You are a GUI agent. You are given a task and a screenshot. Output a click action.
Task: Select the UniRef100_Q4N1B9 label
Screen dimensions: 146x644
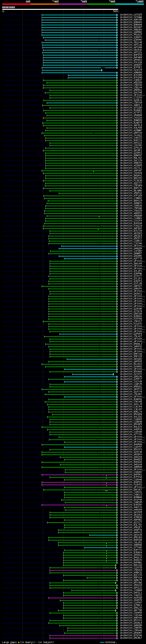click(x=131, y=249)
